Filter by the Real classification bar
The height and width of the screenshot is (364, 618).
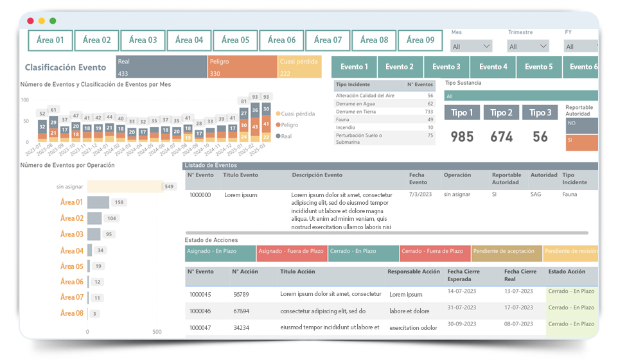(x=161, y=67)
